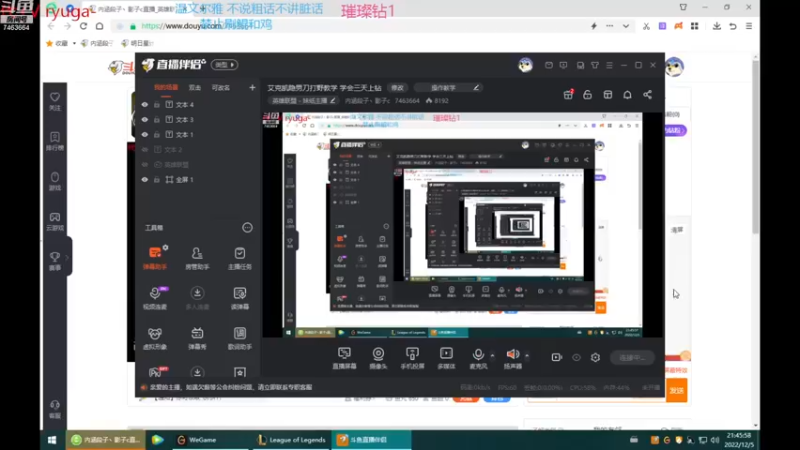Click the 修改 button next to stream title
Screen dimensions: 800x450
click(x=397, y=88)
